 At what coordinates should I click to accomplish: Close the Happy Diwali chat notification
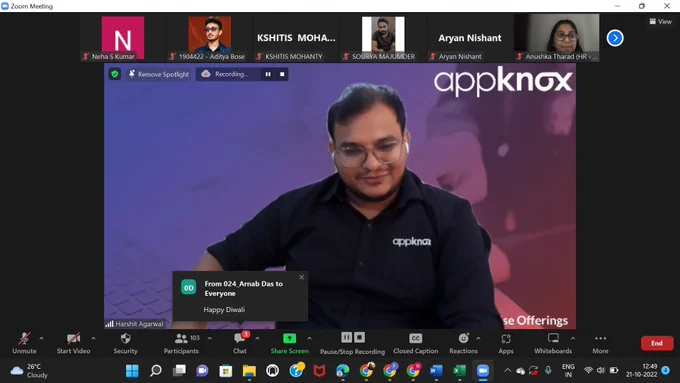click(301, 277)
